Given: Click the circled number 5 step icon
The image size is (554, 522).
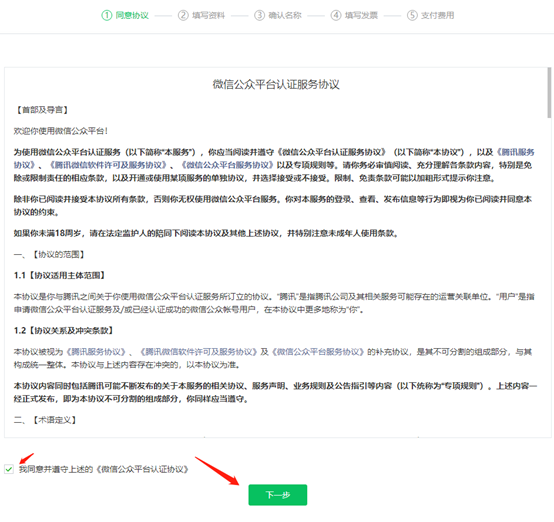Looking at the screenshot, I should [x=412, y=15].
